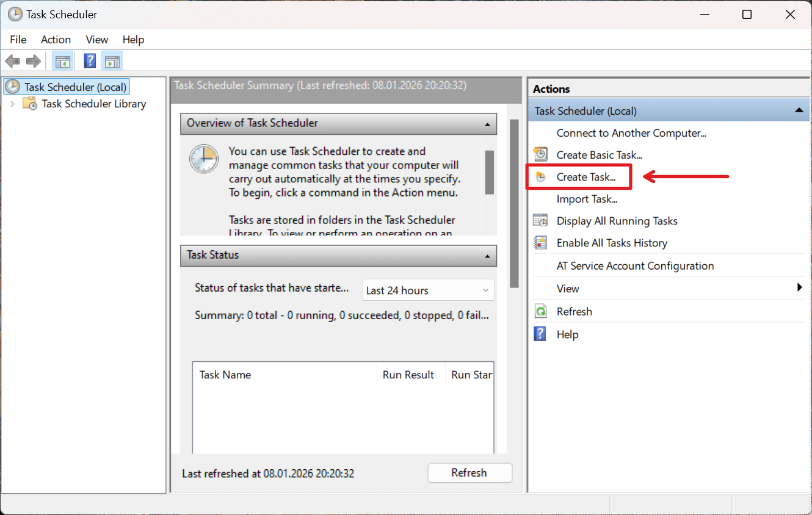This screenshot has height=515, width=812.
Task: Collapse the Task Status panel
Action: click(x=487, y=256)
